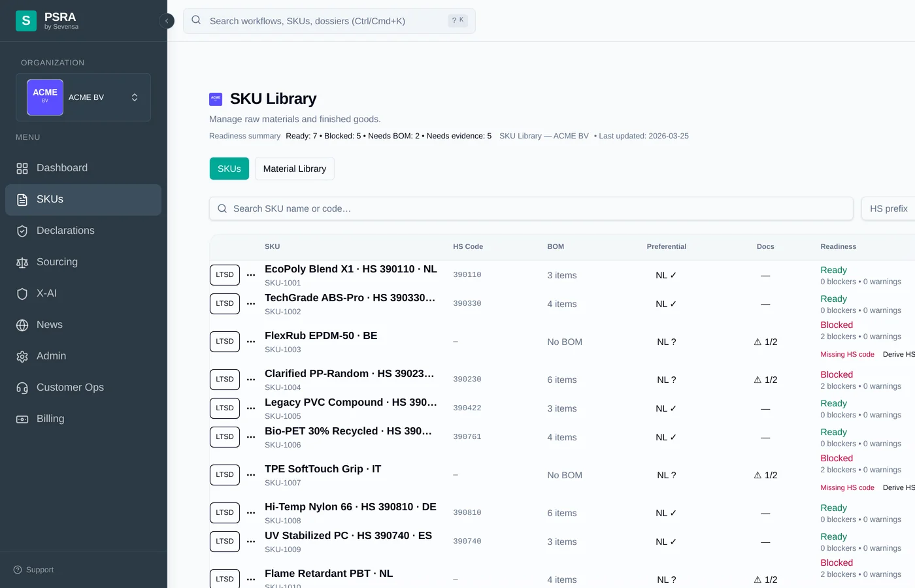Open X-AI from the sidebar
The width and height of the screenshot is (915, 588).
click(x=22, y=293)
